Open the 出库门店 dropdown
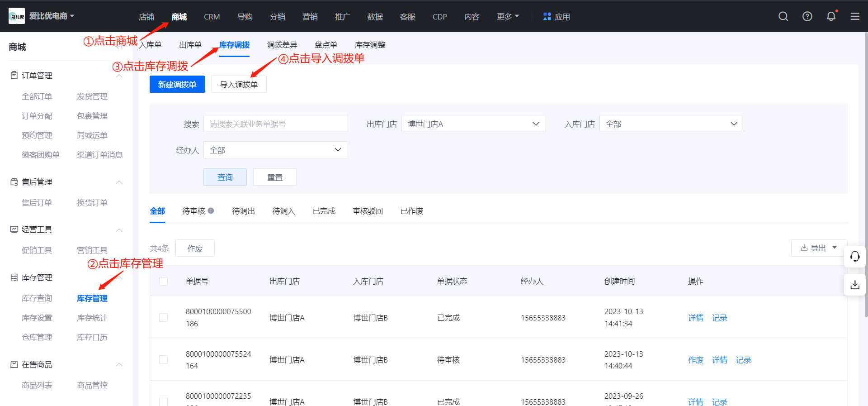Viewport: 868px width, 406px height. (473, 124)
